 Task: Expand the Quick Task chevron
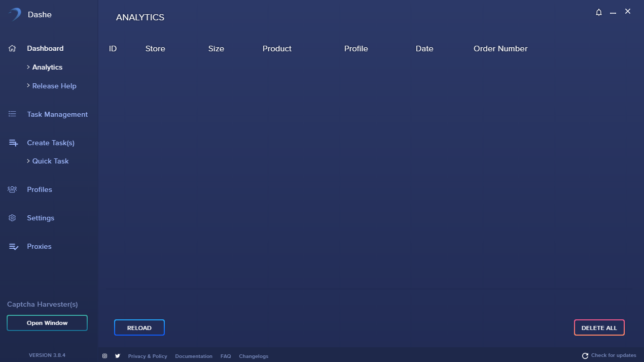pos(28,161)
